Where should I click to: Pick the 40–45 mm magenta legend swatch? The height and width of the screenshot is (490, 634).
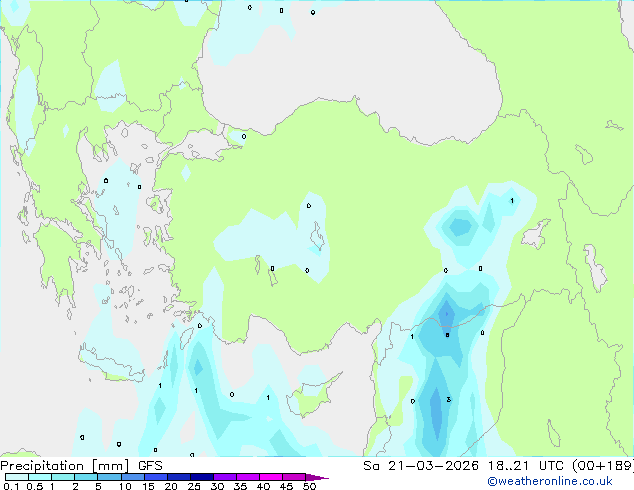coord(271,477)
